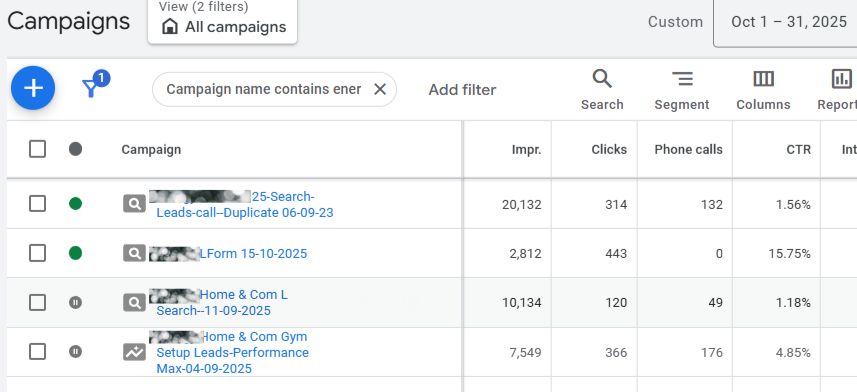
Task: Click clicks value 366
Action: (x=616, y=353)
